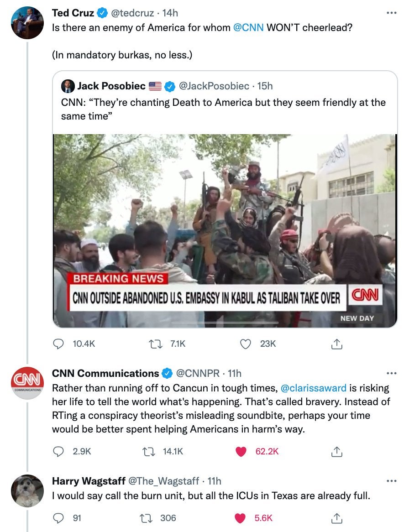Play the CNN Breaking News video
This screenshot has height=532, width=409.
[225, 230]
